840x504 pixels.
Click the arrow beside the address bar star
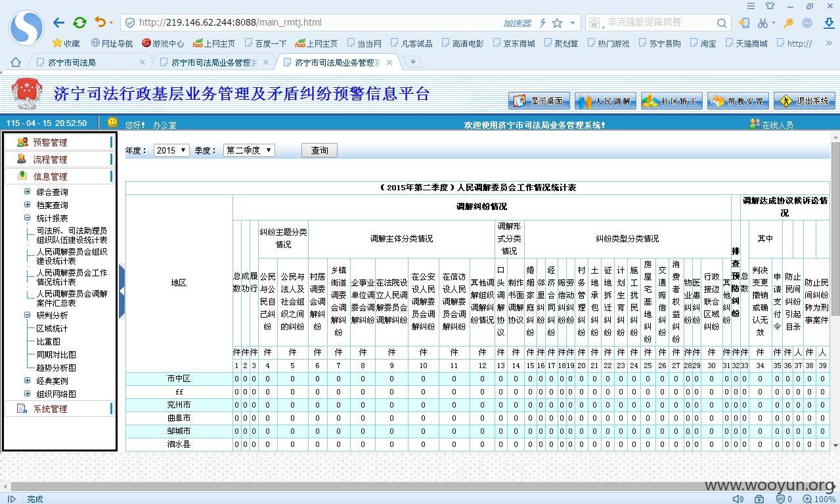pyautogui.click(x=573, y=23)
